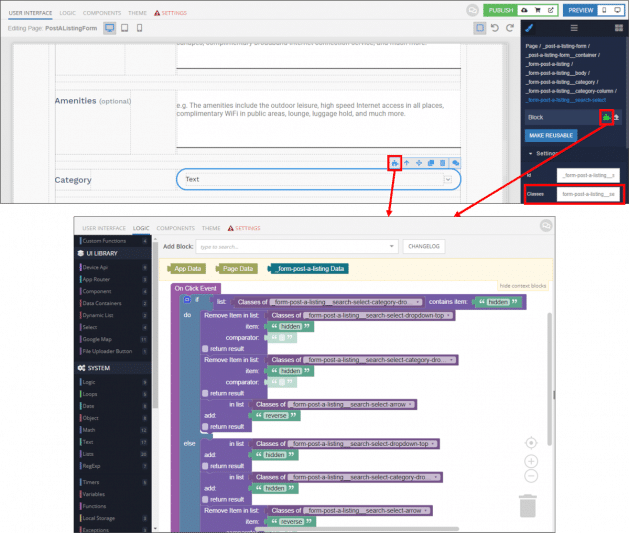Click the redo arrow in the editor toolbar
Screen dimensions: 629x533
[510, 28]
